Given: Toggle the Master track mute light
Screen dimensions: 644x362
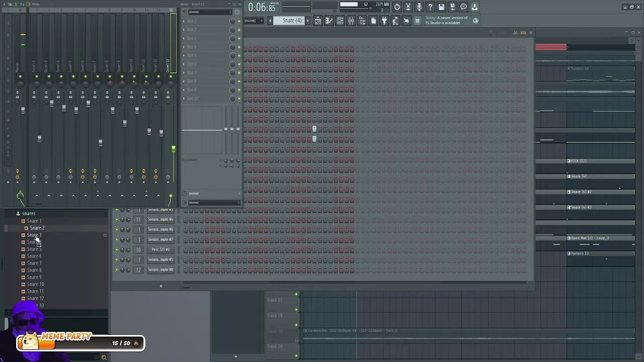Looking at the screenshot, I should click(21, 76).
